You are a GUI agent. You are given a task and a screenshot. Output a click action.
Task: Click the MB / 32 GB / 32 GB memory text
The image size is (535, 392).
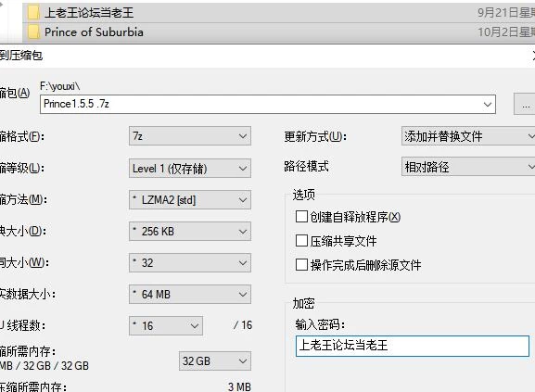coord(45,366)
